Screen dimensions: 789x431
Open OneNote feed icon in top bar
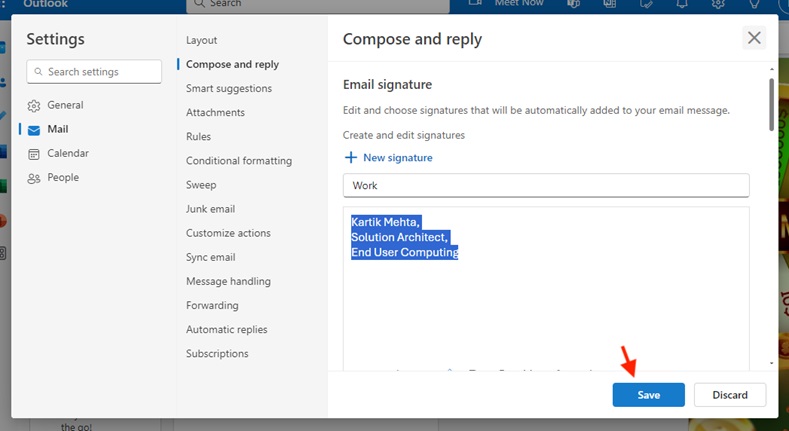(609, 4)
